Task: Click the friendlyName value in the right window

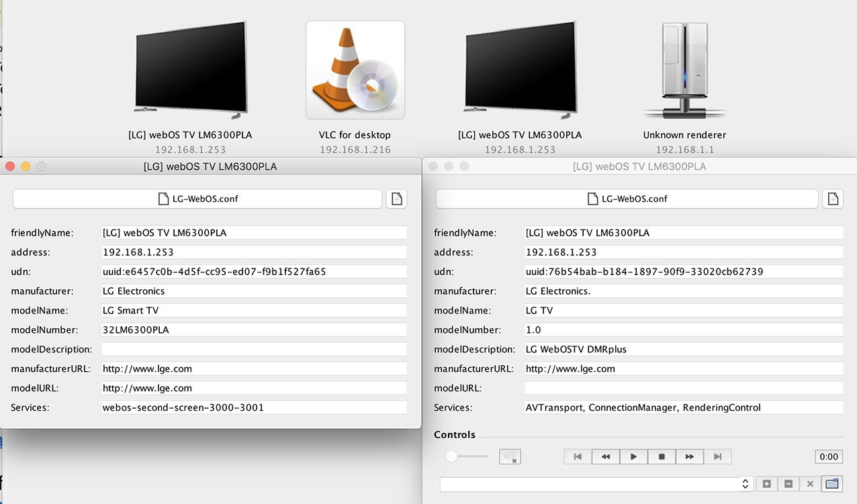Action: coord(684,233)
